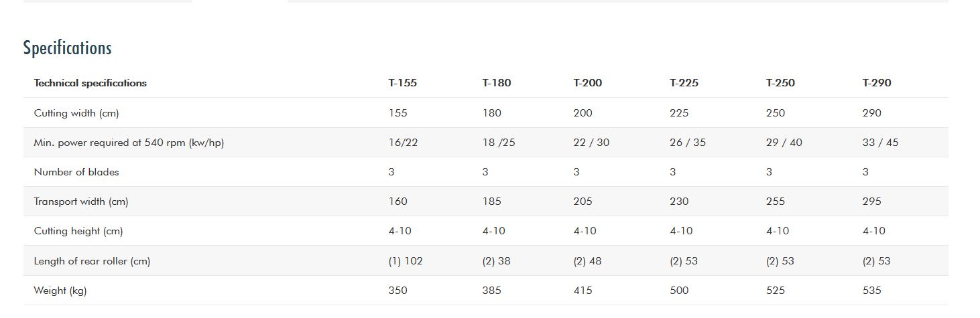This screenshot has height=318, width=980.
Task: Select the (1) 102 rear roller value
Action: (406, 261)
